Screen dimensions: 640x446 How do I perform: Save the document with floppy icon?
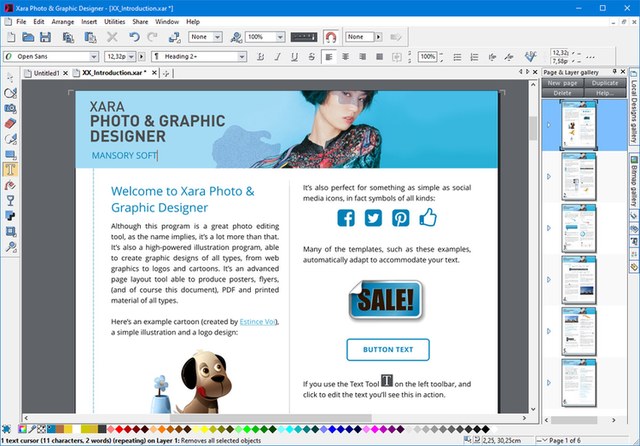click(45, 38)
